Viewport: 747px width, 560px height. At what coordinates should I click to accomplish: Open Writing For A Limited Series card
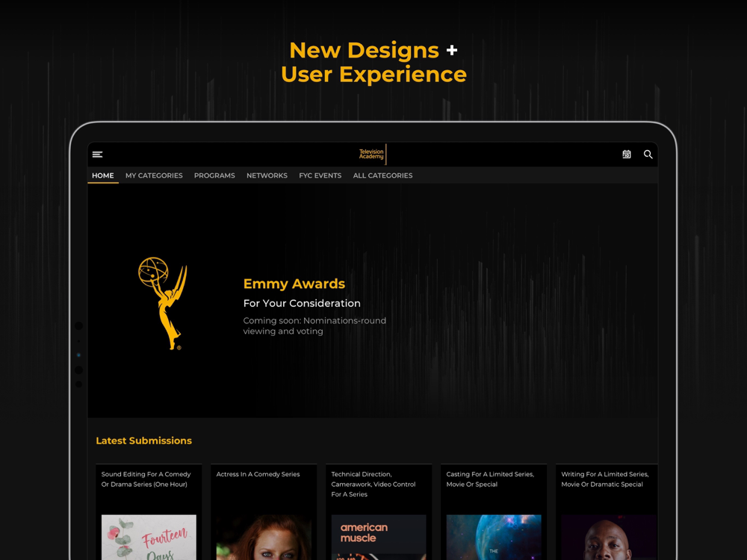click(x=607, y=512)
